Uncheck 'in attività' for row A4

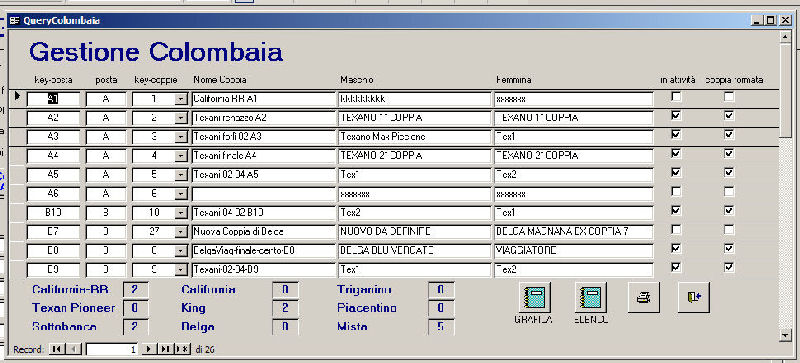(x=676, y=154)
